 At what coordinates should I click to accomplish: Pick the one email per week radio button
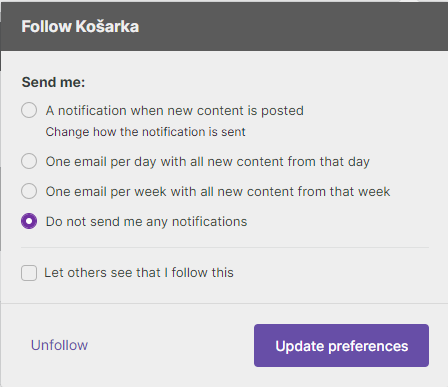point(29,191)
